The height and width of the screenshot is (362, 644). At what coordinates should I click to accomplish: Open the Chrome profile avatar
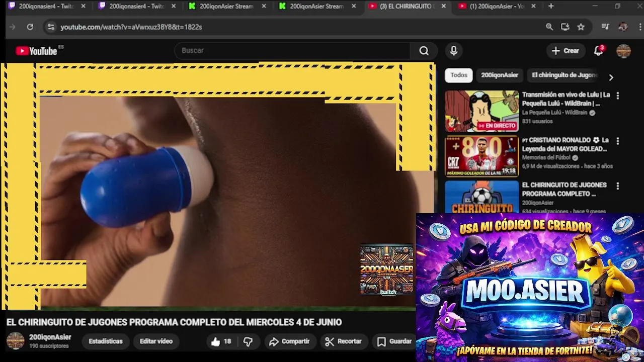pos(623,27)
